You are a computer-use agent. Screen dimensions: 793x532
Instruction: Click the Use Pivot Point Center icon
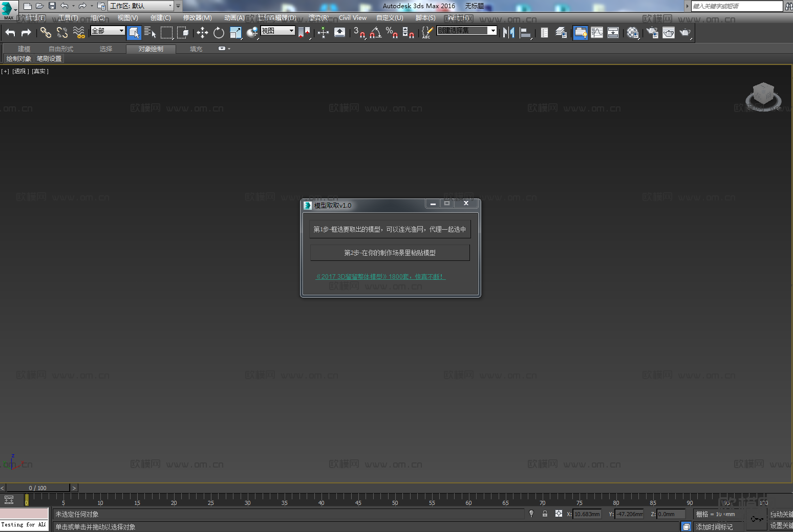coord(304,33)
